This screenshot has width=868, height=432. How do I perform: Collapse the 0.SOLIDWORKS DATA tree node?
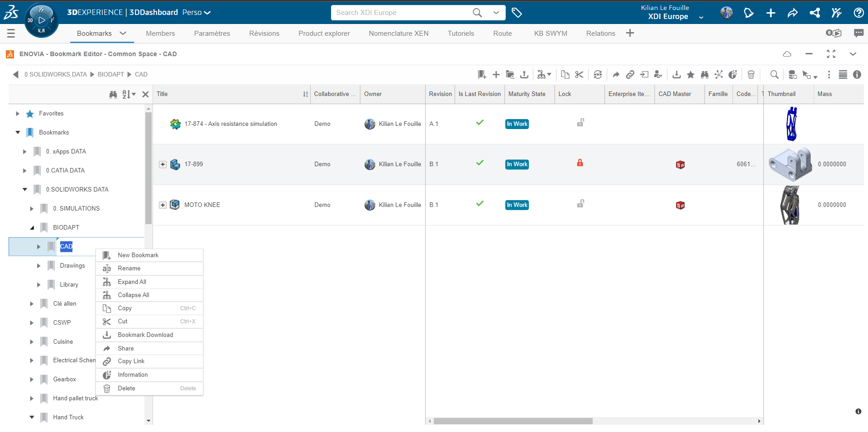click(25, 189)
